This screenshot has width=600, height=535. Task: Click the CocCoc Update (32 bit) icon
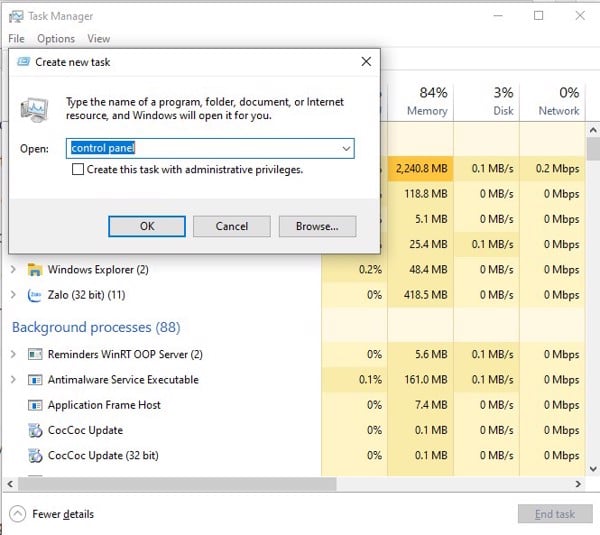(x=35, y=455)
